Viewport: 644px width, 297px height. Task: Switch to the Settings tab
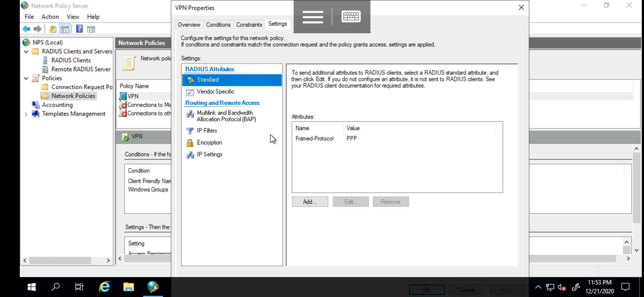277,24
